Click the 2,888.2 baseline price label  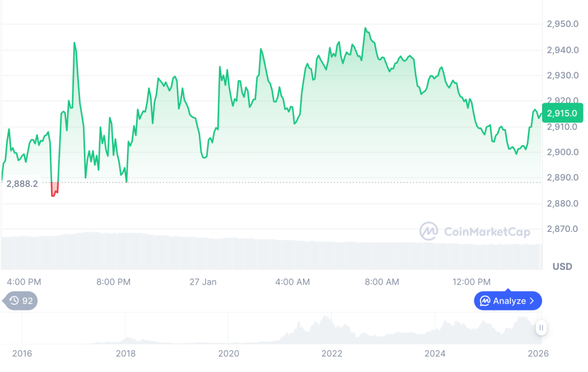pos(22,184)
